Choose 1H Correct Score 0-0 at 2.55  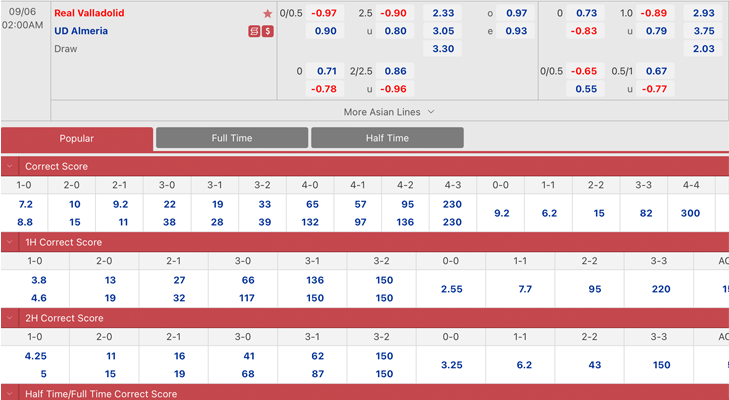point(451,289)
